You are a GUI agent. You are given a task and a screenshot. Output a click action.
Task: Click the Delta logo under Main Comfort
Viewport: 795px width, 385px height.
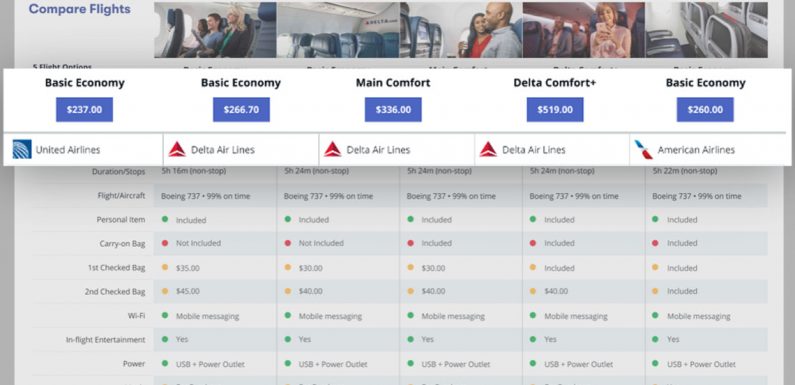pyautogui.click(x=333, y=150)
